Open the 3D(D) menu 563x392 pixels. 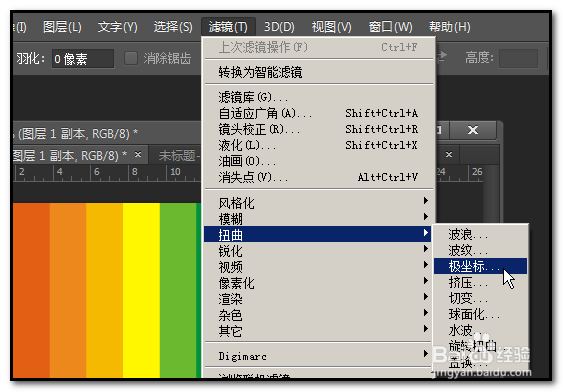tap(279, 27)
